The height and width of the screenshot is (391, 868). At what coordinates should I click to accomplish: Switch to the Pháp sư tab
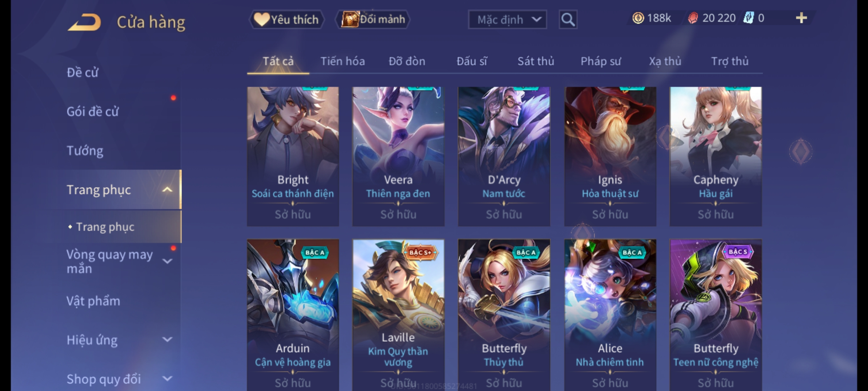[601, 61]
